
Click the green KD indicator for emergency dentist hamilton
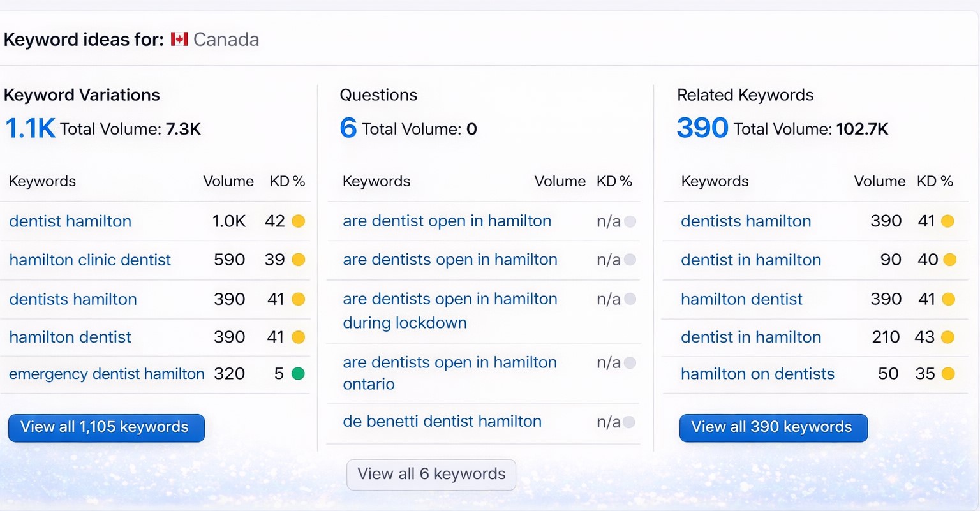point(299,374)
